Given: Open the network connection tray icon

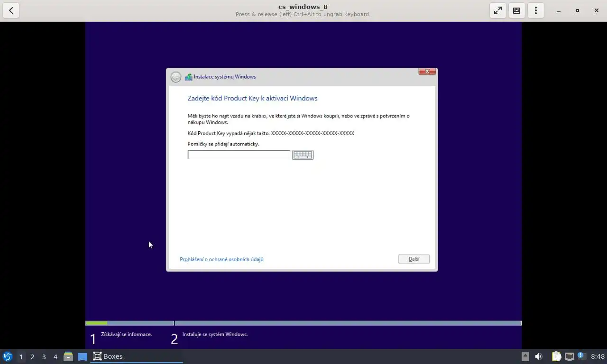Looking at the screenshot, I should (569, 356).
